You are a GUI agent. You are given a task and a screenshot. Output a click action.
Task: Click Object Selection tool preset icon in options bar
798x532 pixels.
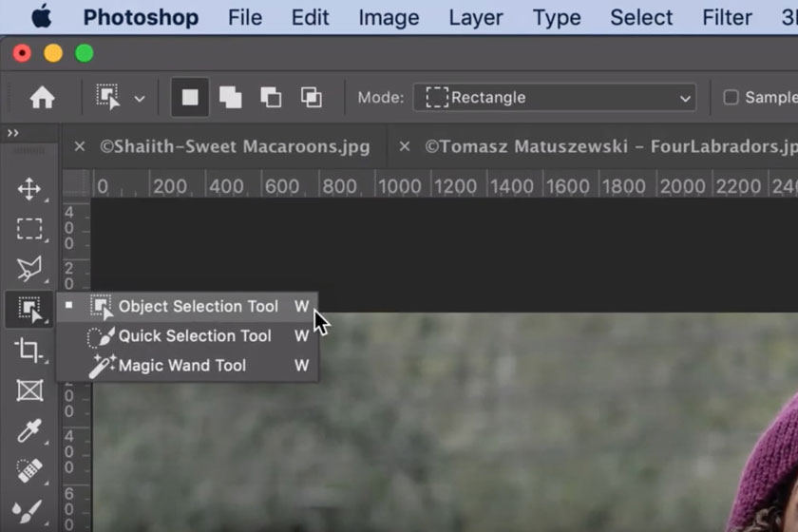pos(108,97)
